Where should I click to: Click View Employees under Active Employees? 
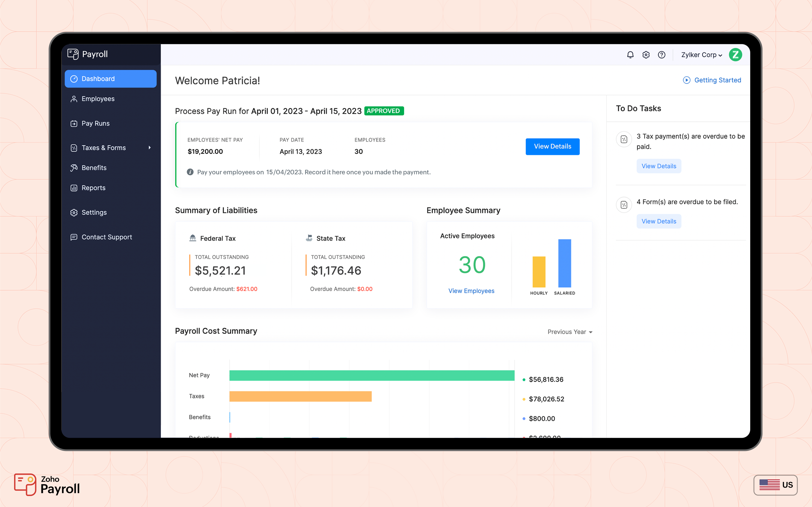(x=471, y=291)
